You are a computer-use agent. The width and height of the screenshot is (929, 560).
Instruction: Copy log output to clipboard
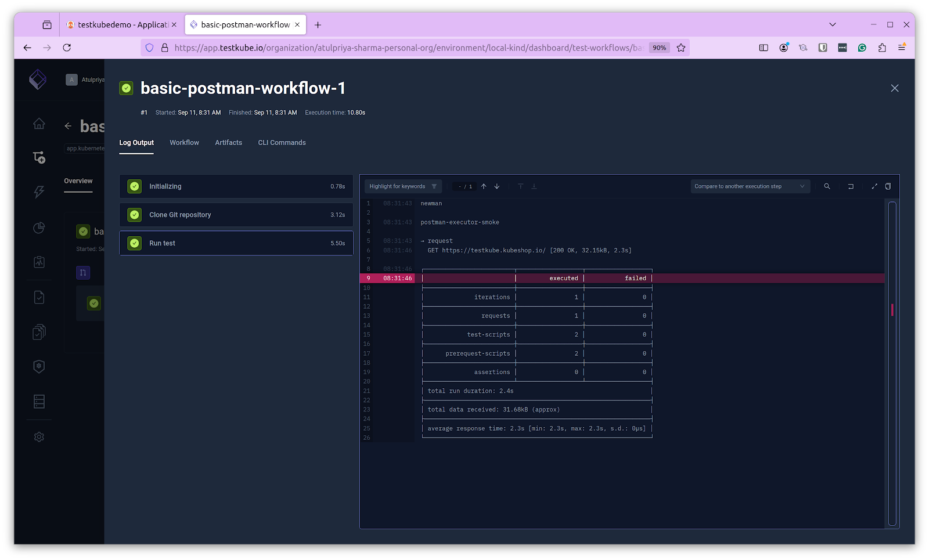pyautogui.click(x=888, y=186)
